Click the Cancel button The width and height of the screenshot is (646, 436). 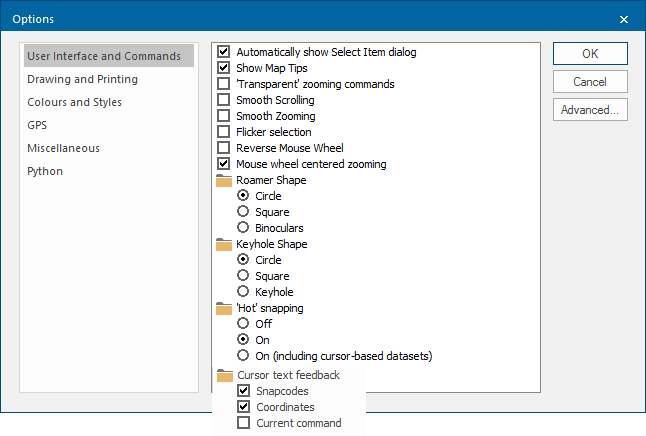coord(590,82)
